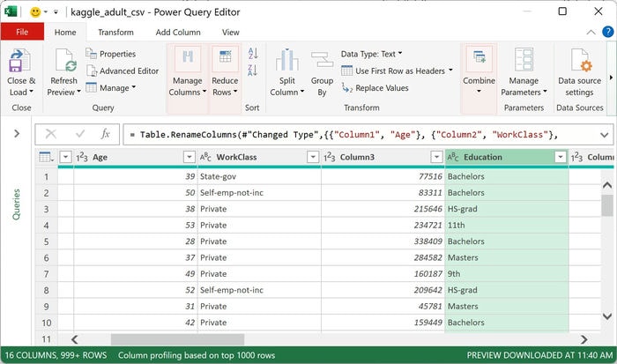
Task: Click scroll-right arrow on horizontal scrollbar
Action: pos(584,339)
